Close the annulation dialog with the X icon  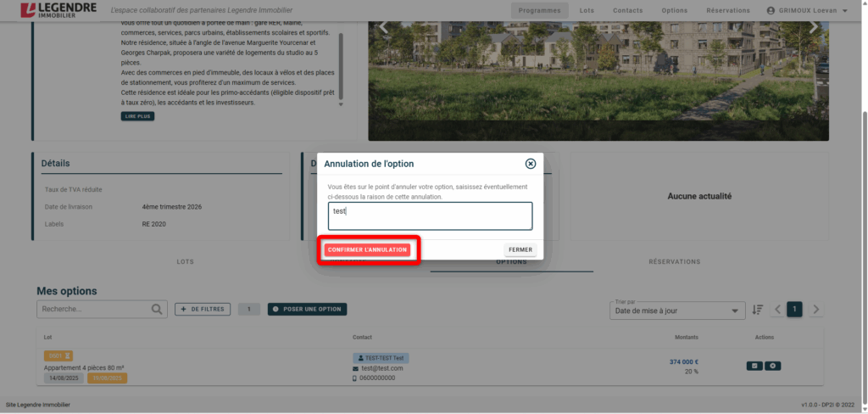coord(531,164)
